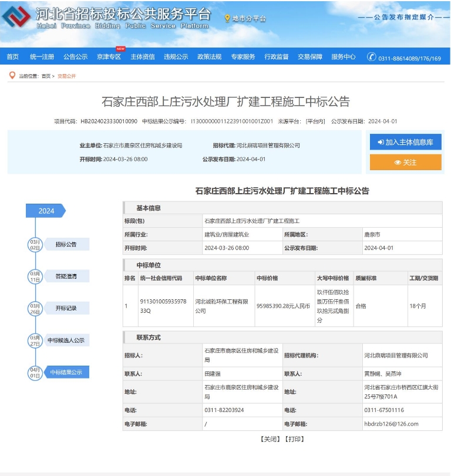The width and height of the screenshot is (451, 476).
Task: Click the location pin icon for 地市分平台
Action: [227, 18]
